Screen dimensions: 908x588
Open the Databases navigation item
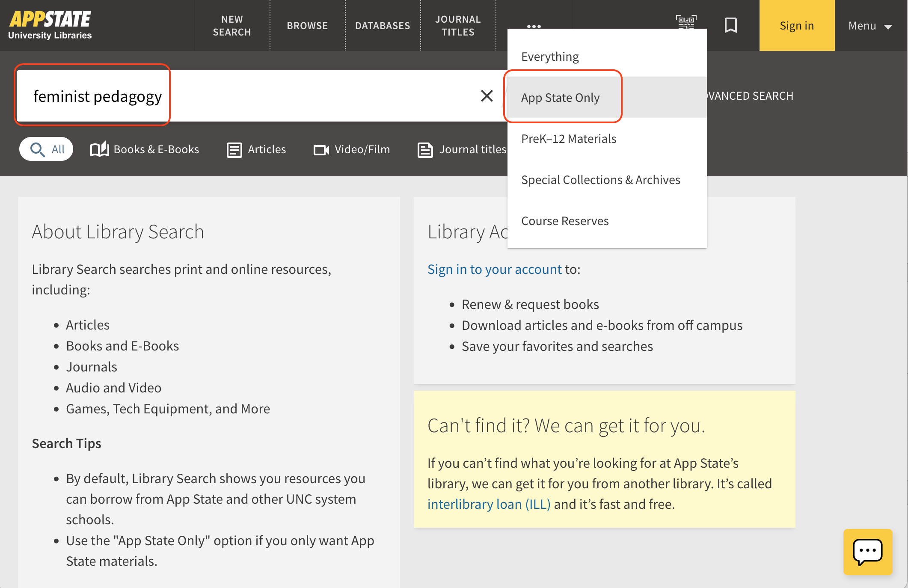(383, 26)
